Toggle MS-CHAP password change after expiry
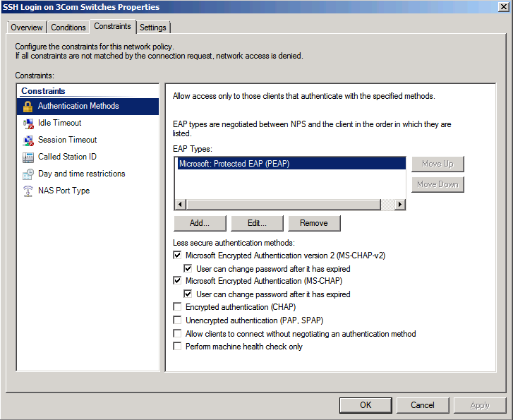 pos(188,294)
